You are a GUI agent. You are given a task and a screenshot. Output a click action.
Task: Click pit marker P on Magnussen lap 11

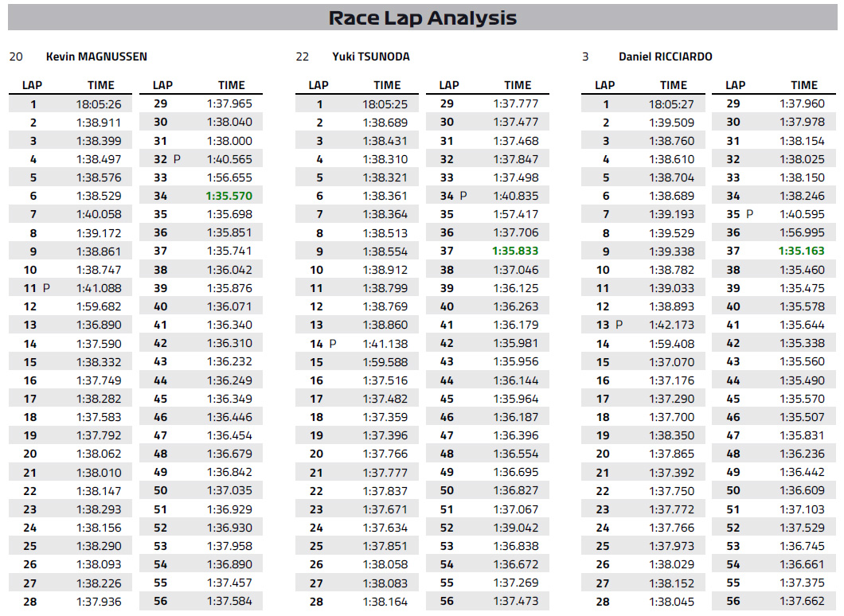point(46,288)
